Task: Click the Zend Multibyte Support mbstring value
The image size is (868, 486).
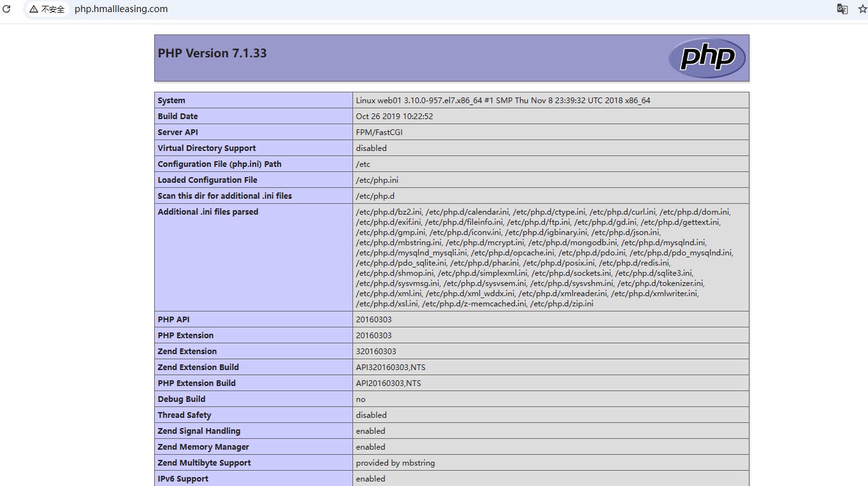Action: [395, 463]
